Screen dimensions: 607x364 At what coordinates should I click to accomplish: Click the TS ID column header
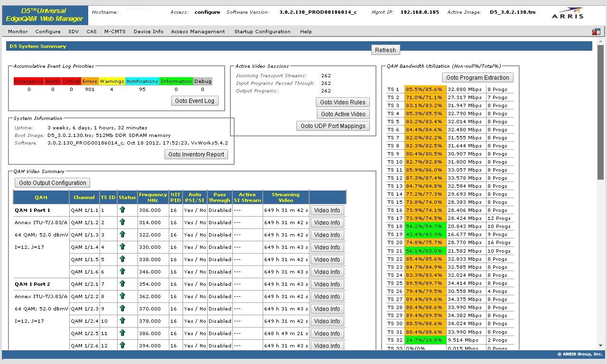(108, 198)
